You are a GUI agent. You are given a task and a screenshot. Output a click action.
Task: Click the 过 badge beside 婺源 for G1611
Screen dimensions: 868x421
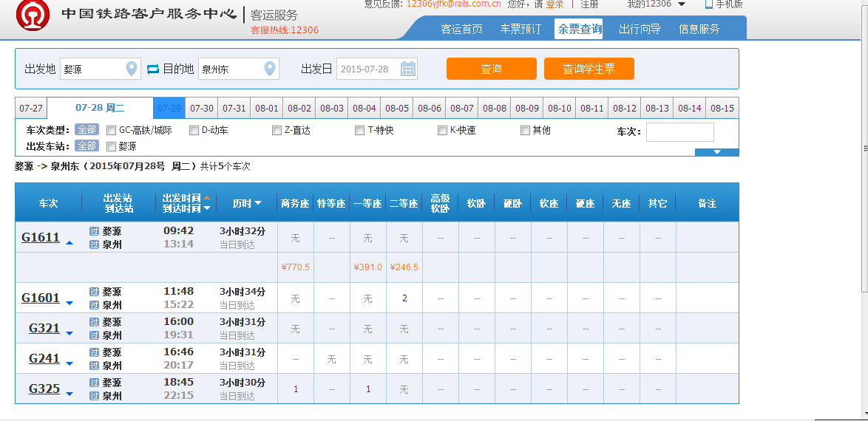click(x=94, y=231)
